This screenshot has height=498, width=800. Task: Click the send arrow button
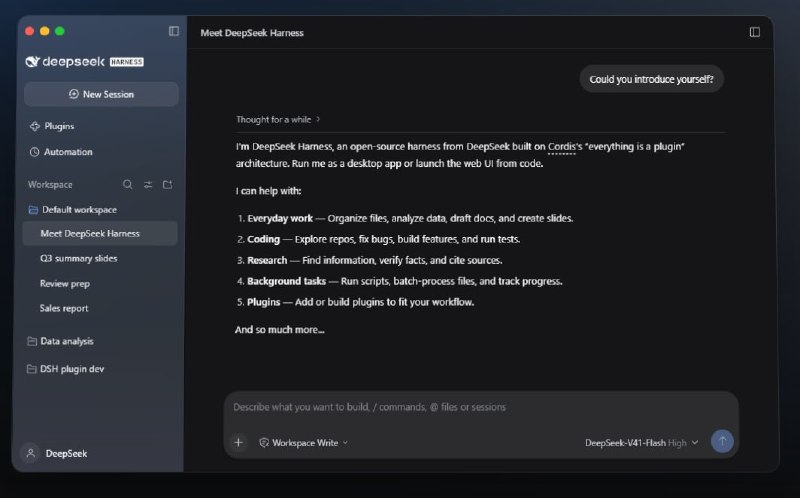click(722, 441)
